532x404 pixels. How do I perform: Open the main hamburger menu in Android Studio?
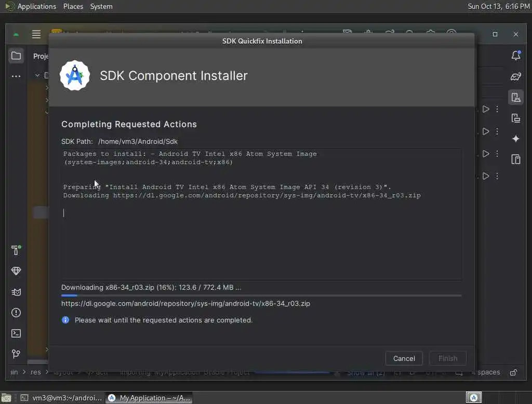click(36, 34)
